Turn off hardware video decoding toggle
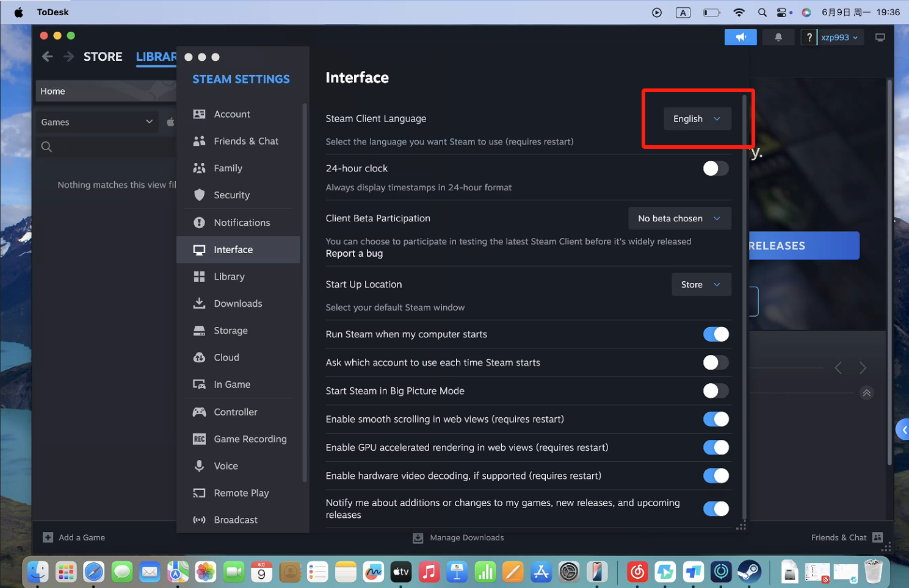909x588 pixels. [715, 476]
